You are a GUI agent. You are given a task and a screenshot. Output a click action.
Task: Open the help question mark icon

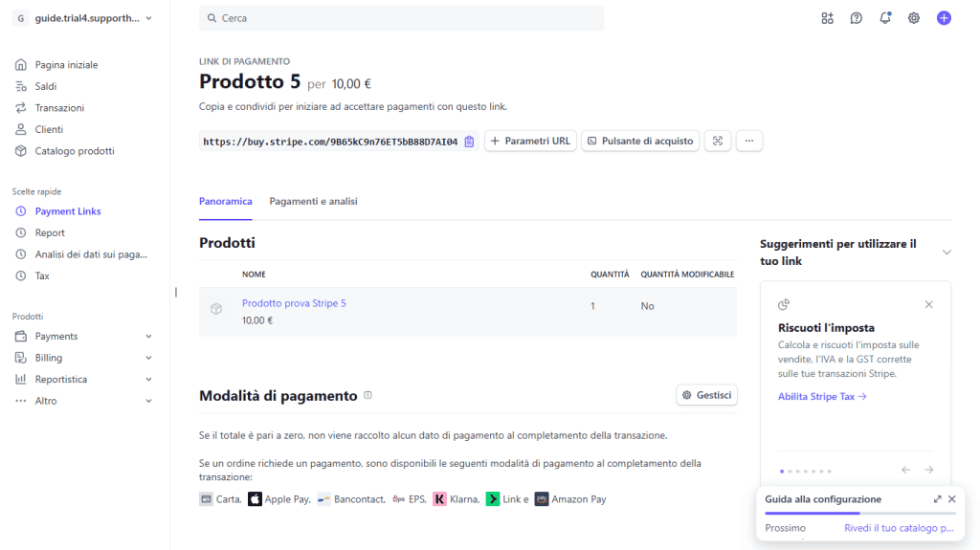856,18
